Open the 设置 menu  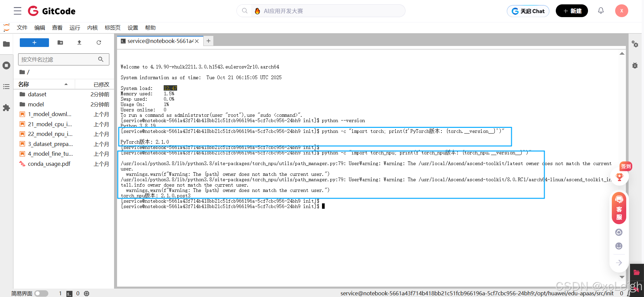[x=133, y=28]
